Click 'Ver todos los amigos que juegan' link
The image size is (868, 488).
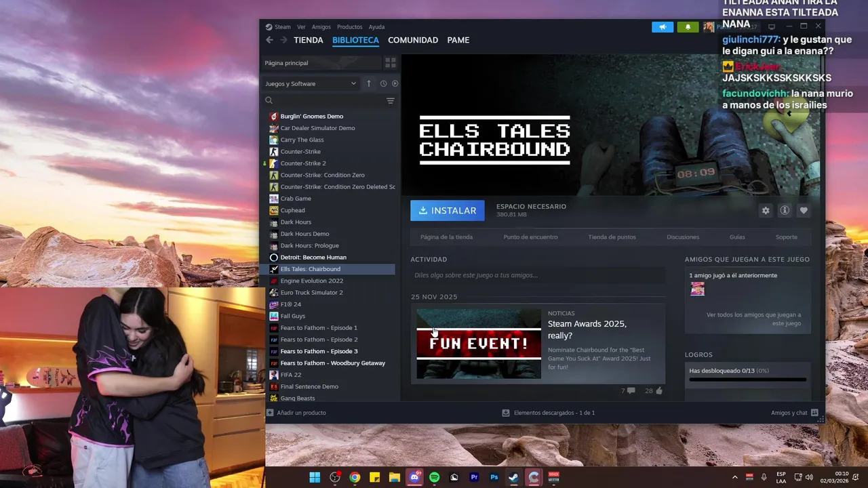tap(753, 319)
